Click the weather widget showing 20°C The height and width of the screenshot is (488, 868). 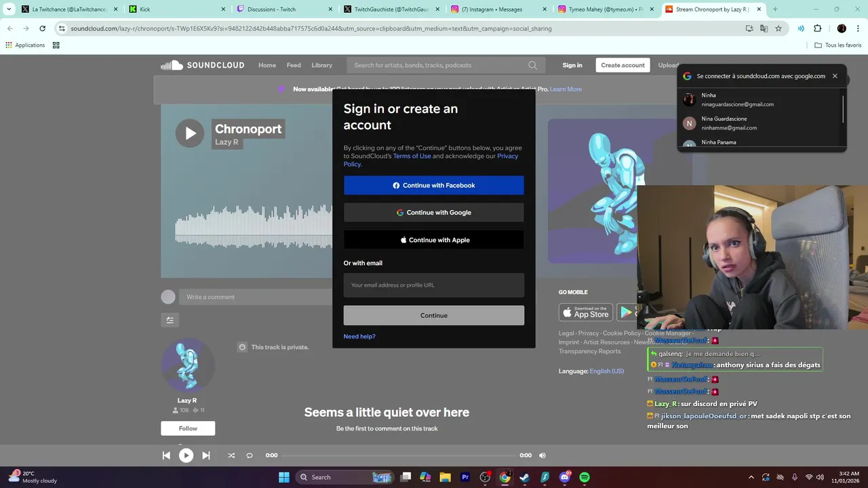(33, 477)
